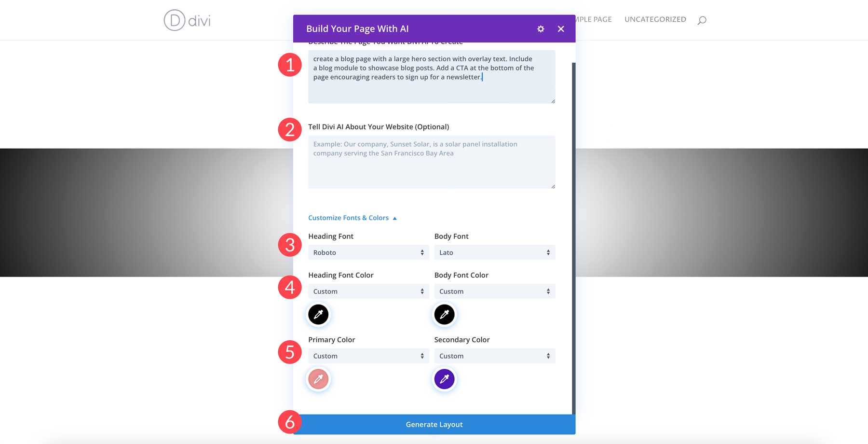Open the Divi AI settings gear icon
868x444 pixels.
point(541,28)
